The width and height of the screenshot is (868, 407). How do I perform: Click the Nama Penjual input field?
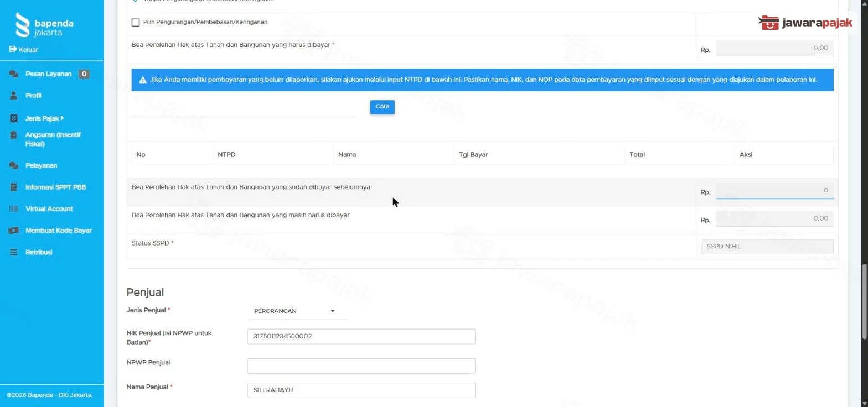click(x=361, y=390)
